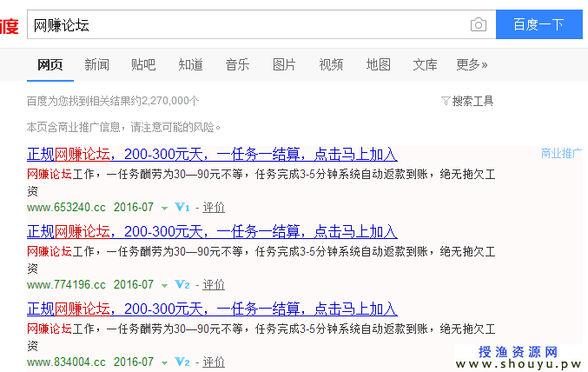Click V2 badge next to www.774196.cc
The image size is (588, 372).
pos(182,284)
